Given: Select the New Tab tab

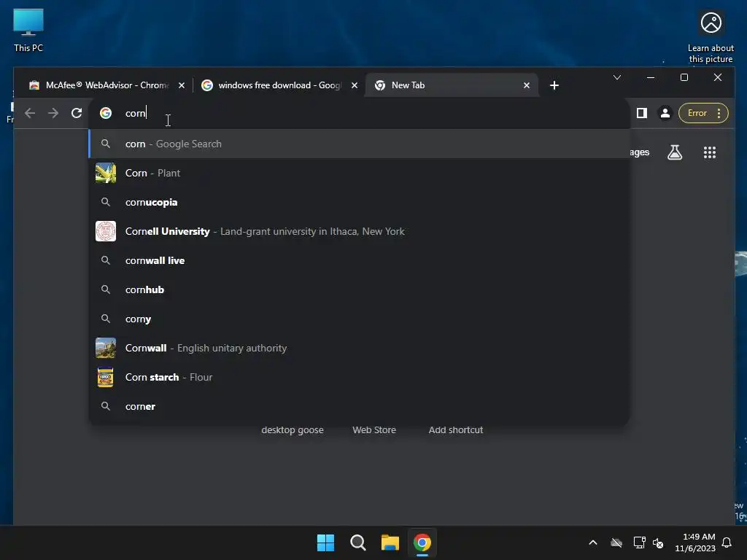Looking at the screenshot, I should click(451, 85).
